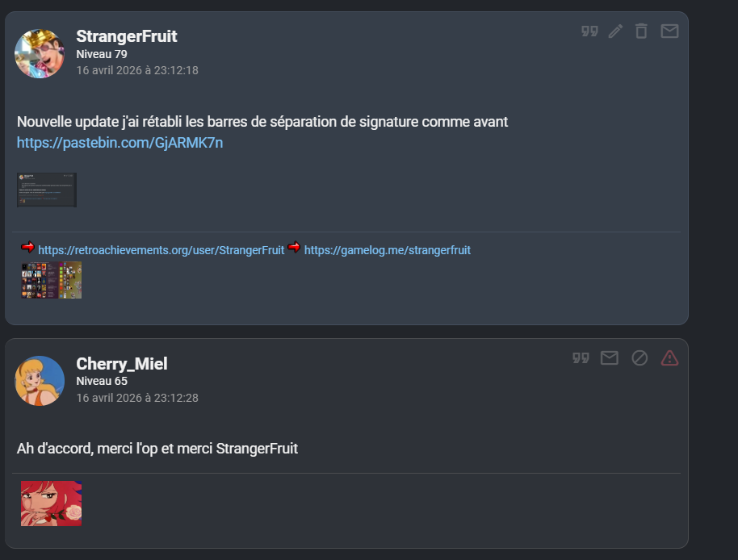Open the StrangerFruit username profile
Screen dimensions: 738x560
pos(127,36)
